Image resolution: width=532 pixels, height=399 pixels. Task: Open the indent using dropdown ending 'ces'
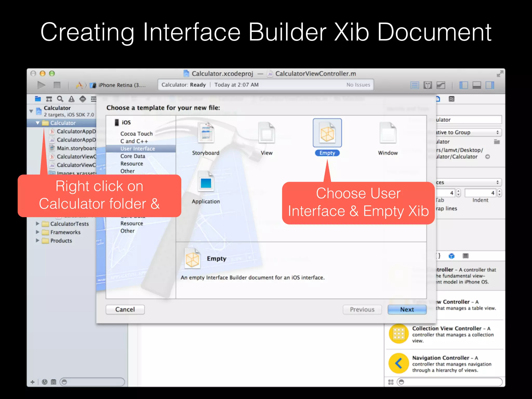pyautogui.click(x=468, y=182)
